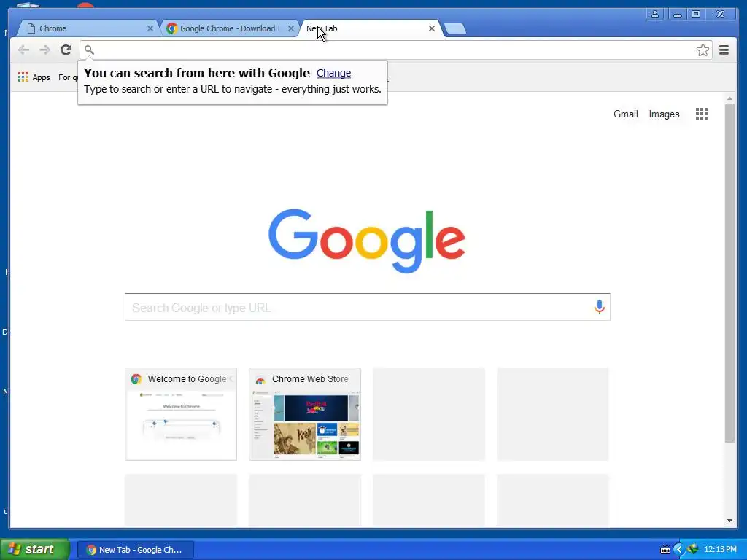Click the scrollbar down arrow

coord(729,521)
